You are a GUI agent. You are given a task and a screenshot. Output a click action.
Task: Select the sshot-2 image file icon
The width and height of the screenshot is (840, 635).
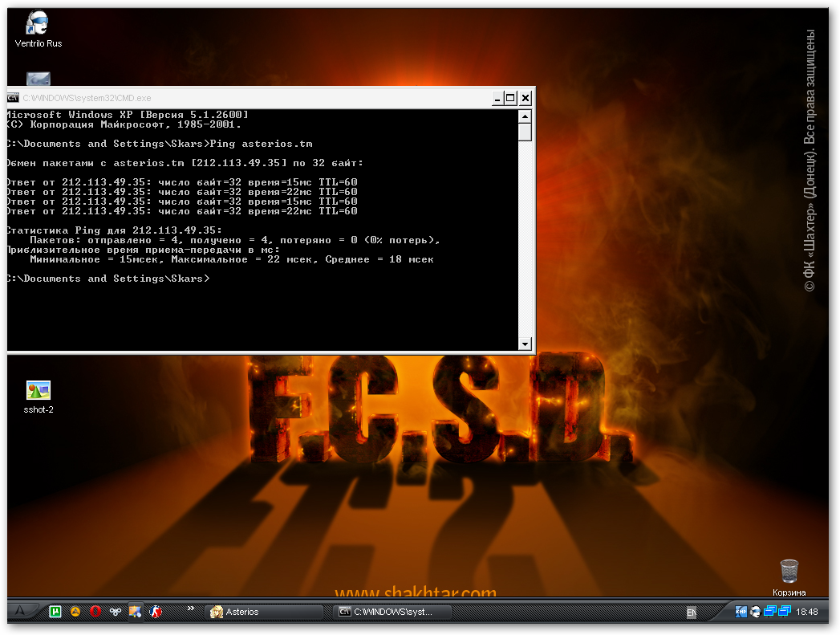pos(38,397)
